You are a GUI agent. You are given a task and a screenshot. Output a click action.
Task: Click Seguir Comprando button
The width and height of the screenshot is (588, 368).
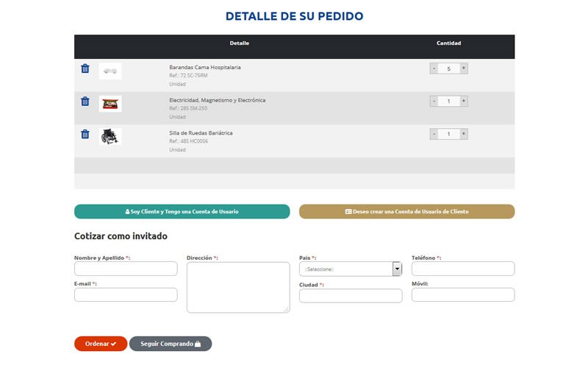(x=171, y=344)
